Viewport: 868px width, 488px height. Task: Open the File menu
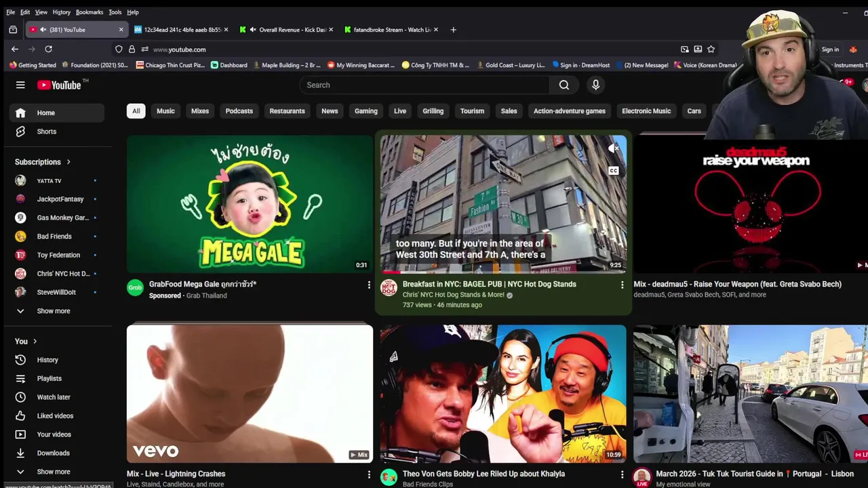point(10,12)
